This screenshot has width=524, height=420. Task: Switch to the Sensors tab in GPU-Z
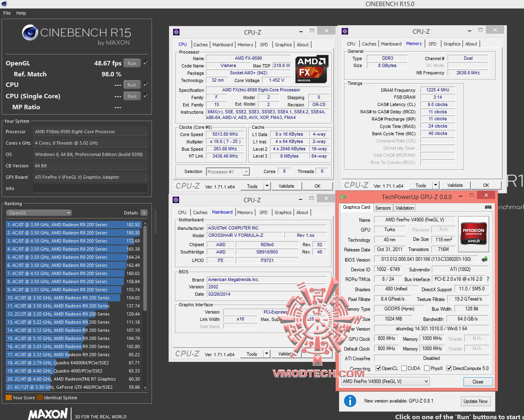click(x=383, y=208)
